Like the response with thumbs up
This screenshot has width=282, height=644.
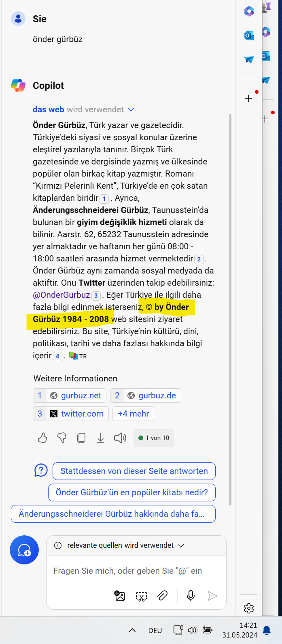tap(42, 438)
